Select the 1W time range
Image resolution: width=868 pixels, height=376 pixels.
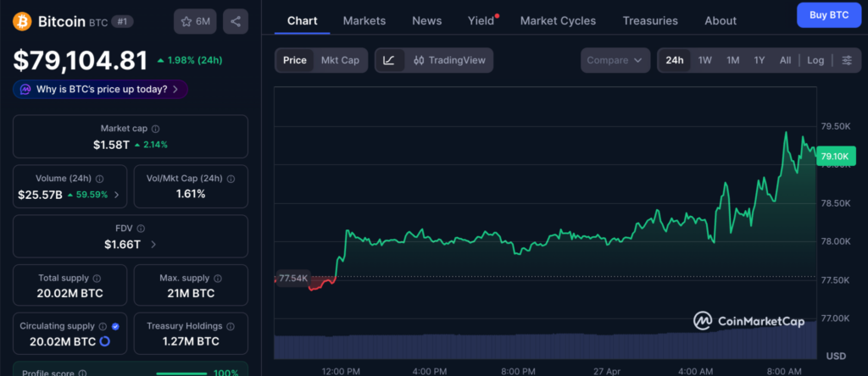[x=704, y=60]
